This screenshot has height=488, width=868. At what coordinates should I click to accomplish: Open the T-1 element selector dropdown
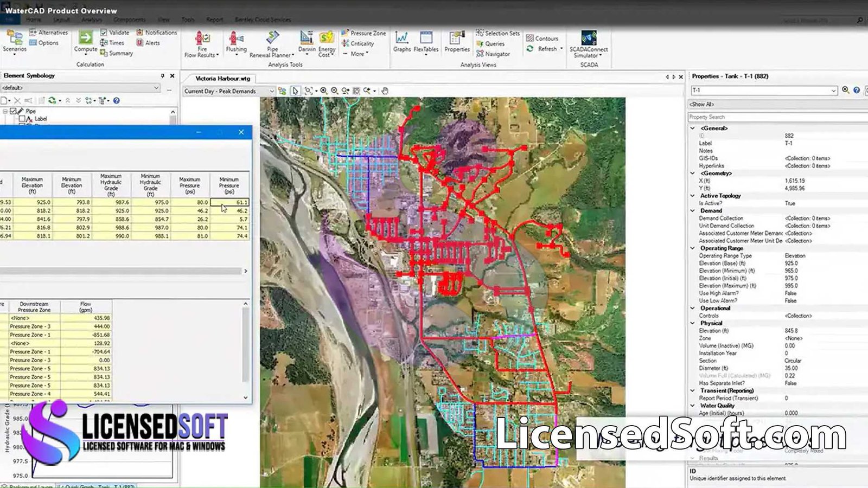833,91
